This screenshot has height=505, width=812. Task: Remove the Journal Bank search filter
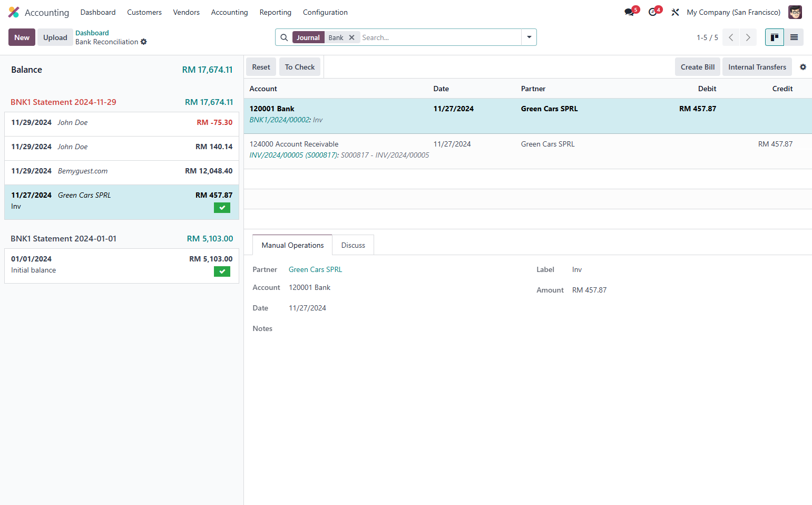pos(351,37)
